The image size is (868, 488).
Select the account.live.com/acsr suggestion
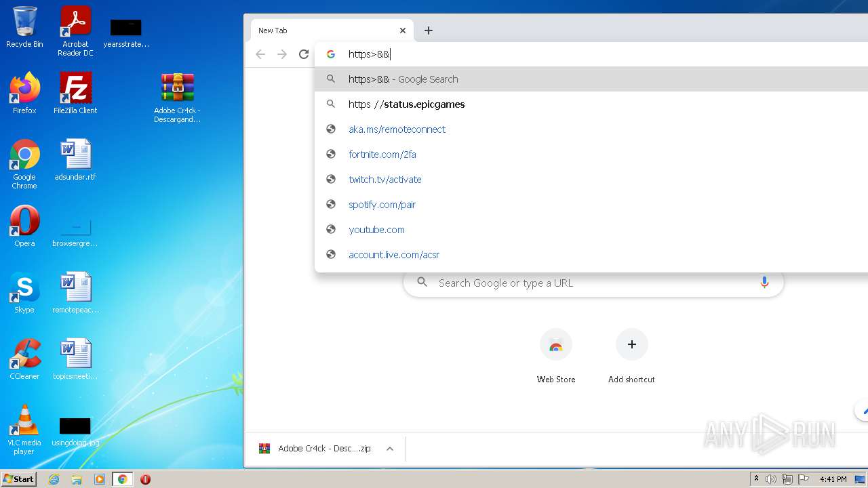coord(591,255)
